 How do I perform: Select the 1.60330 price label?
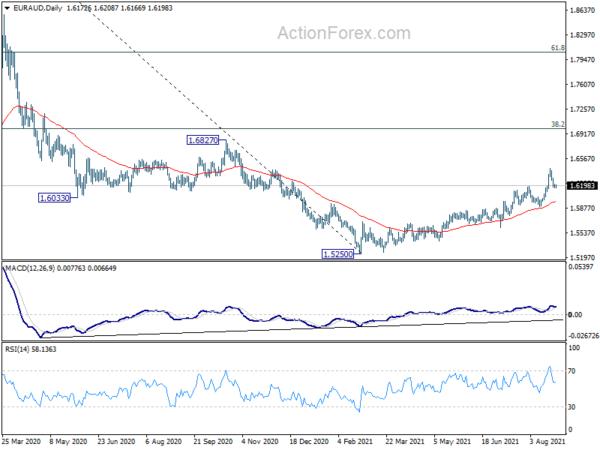[x=55, y=198]
